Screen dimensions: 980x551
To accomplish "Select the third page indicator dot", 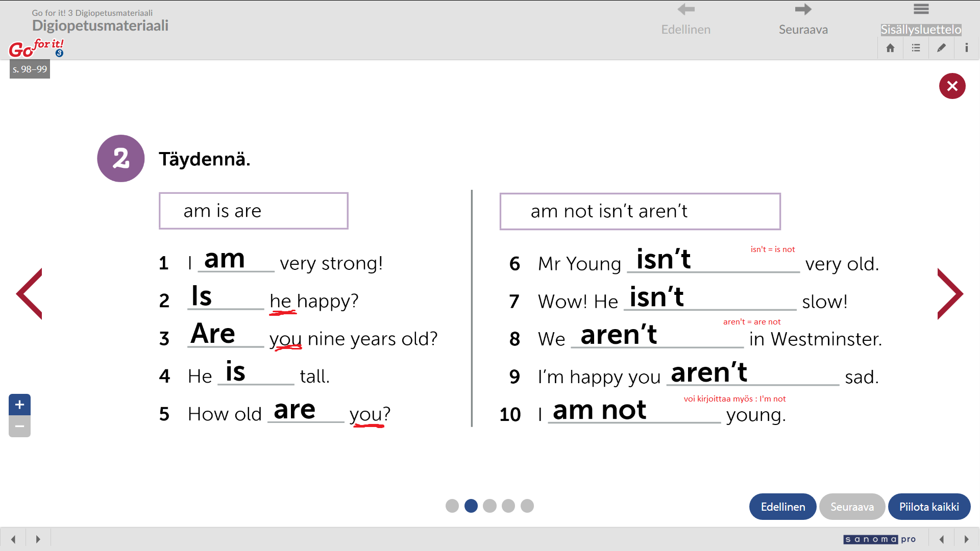I will [x=489, y=506].
